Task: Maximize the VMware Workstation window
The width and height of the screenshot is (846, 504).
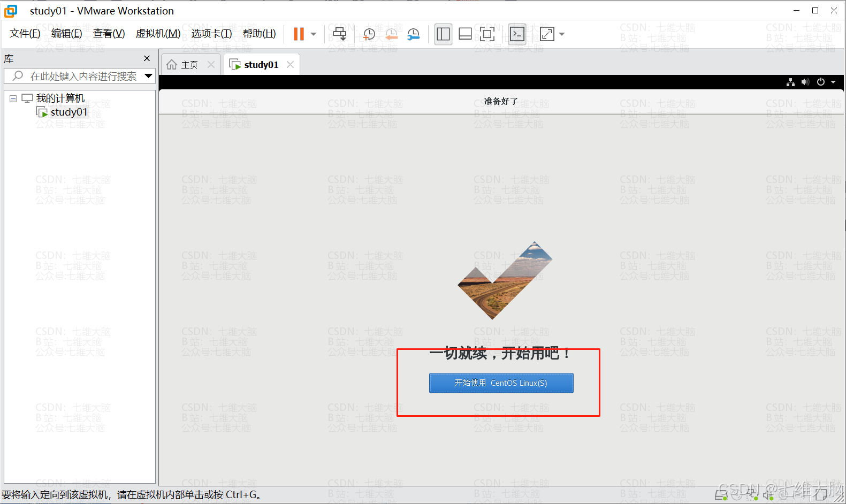Action: pyautogui.click(x=815, y=10)
